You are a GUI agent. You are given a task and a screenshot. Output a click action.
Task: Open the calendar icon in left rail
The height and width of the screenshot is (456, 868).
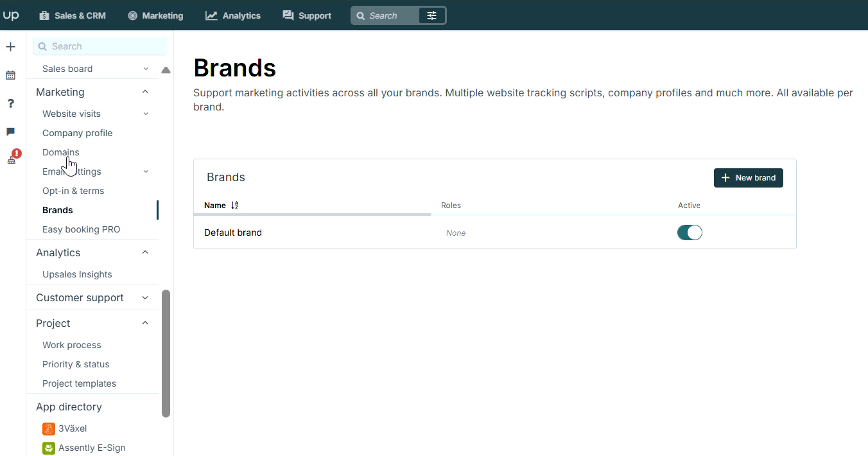pos(10,75)
